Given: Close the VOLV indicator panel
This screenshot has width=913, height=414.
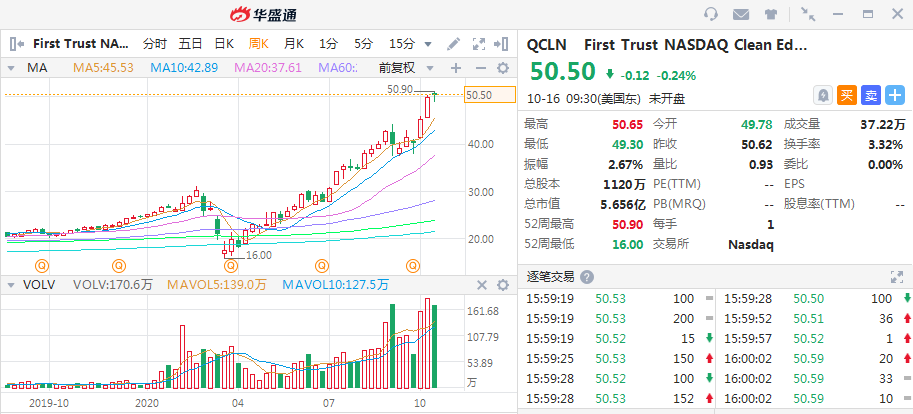Looking at the screenshot, I should [x=482, y=285].
